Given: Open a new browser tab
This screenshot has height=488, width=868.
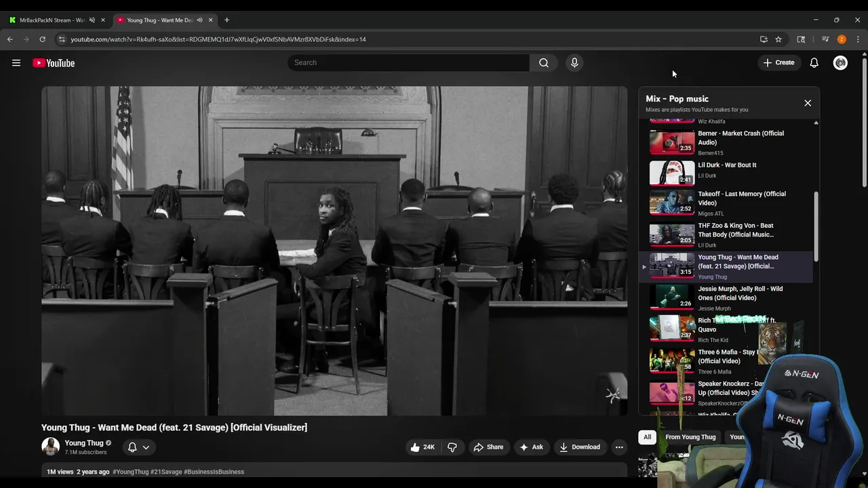Looking at the screenshot, I should click(226, 20).
